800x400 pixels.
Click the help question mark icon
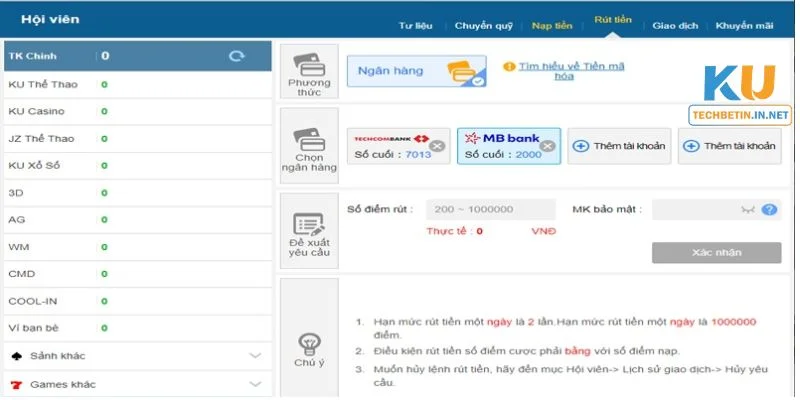tap(769, 210)
